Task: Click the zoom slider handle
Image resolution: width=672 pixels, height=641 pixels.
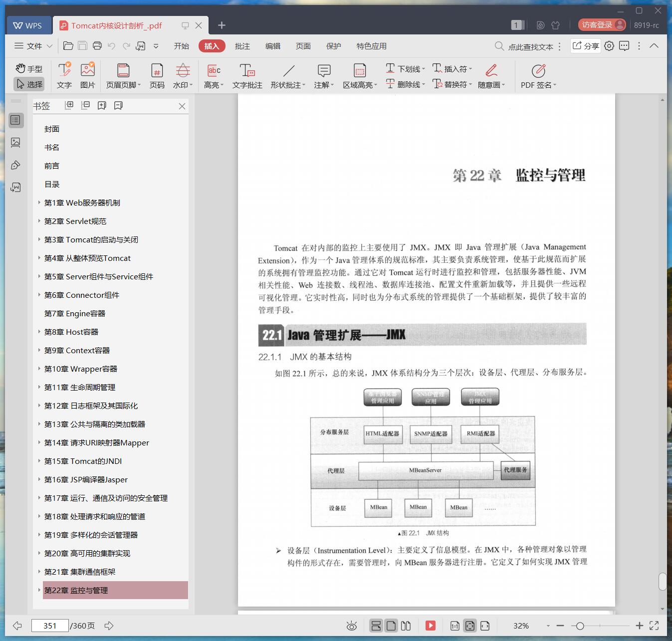Action: pyautogui.click(x=580, y=626)
